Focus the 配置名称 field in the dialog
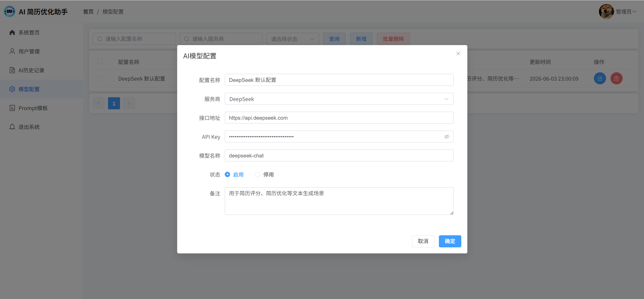This screenshot has height=299, width=644. (x=339, y=80)
